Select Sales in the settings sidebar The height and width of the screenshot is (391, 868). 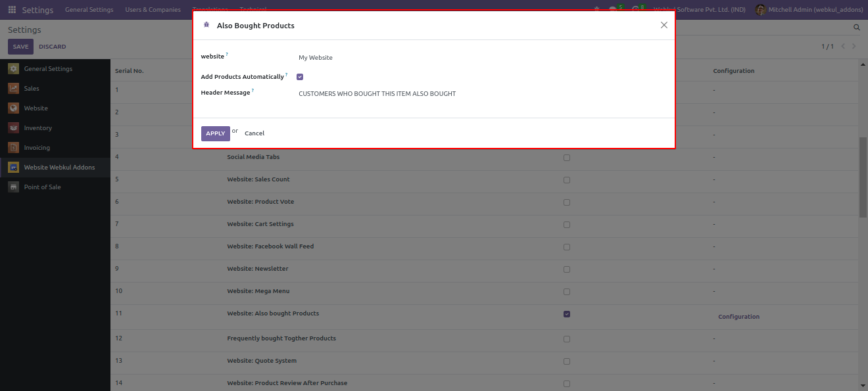(32, 89)
